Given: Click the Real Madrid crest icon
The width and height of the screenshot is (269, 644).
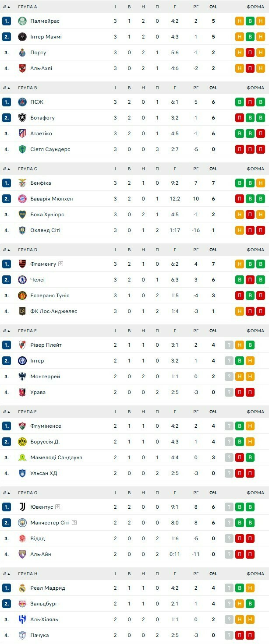Looking at the screenshot, I should tap(22, 588).
